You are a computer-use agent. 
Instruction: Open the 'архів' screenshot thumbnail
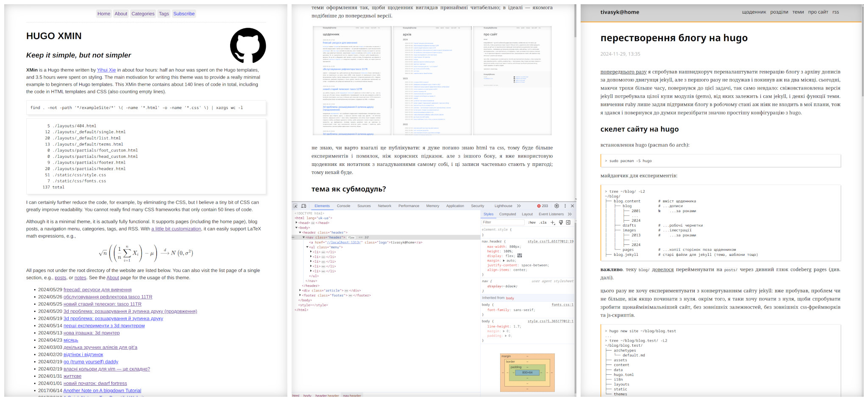[x=432, y=80]
